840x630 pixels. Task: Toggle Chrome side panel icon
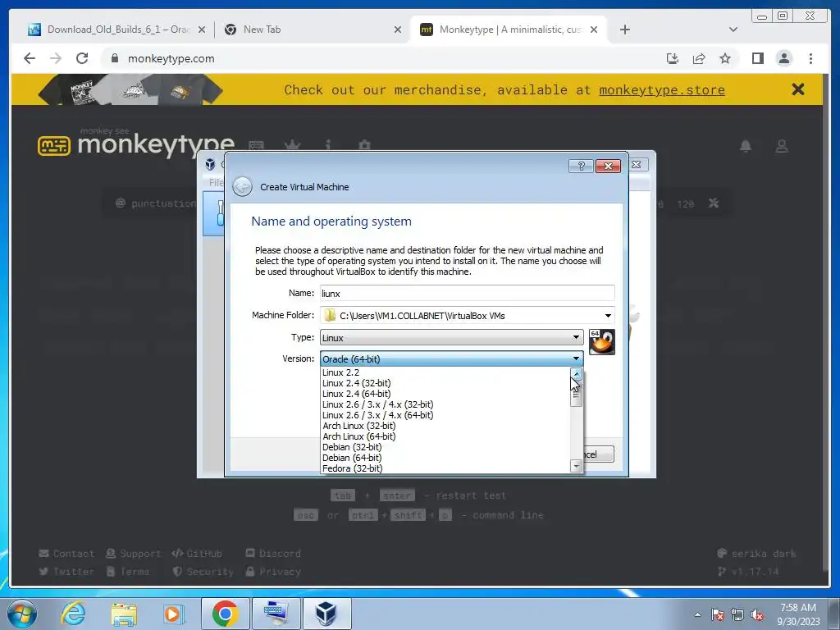click(757, 58)
